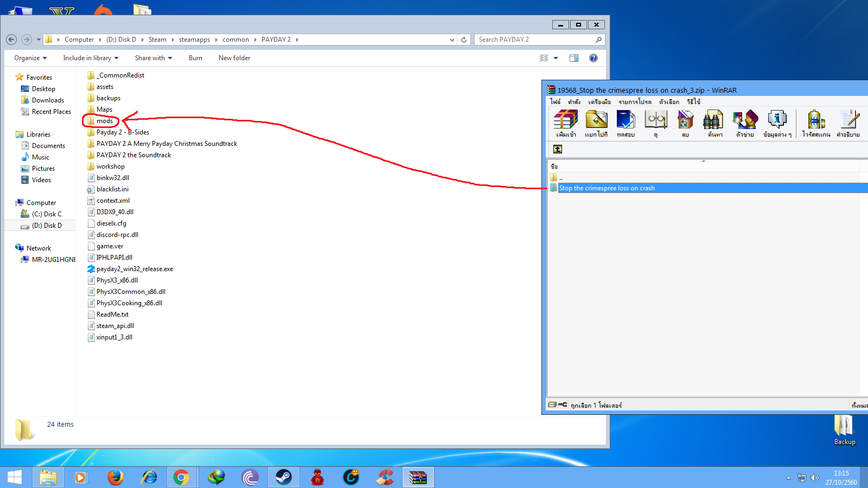The height and width of the screenshot is (488, 868).
Task: Click steamapps in the address breadcrumb
Action: point(194,40)
